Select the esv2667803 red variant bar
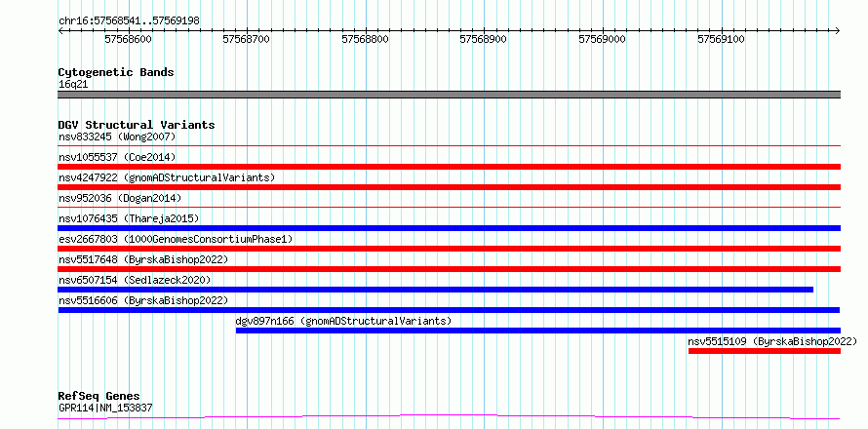Viewport: 868px width, 429px height. pyautogui.click(x=449, y=249)
